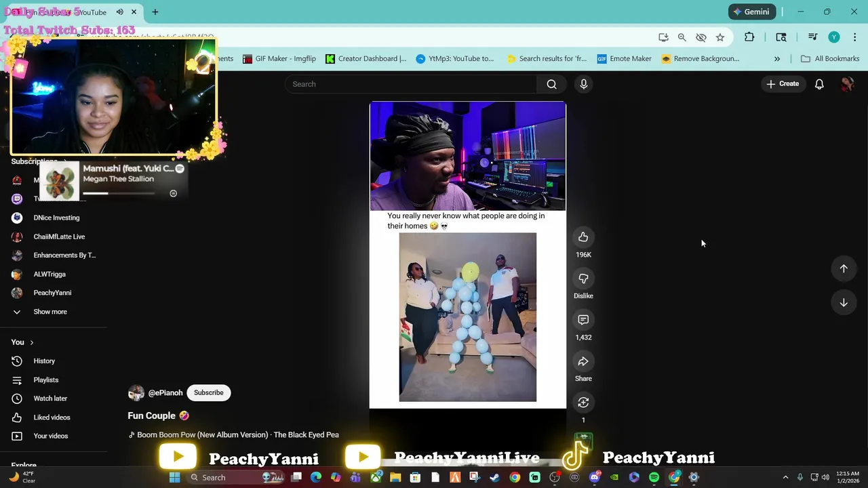Viewport: 868px width, 488px height.
Task: Click the zoom magnifier icon in address bar
Action: 682,37
